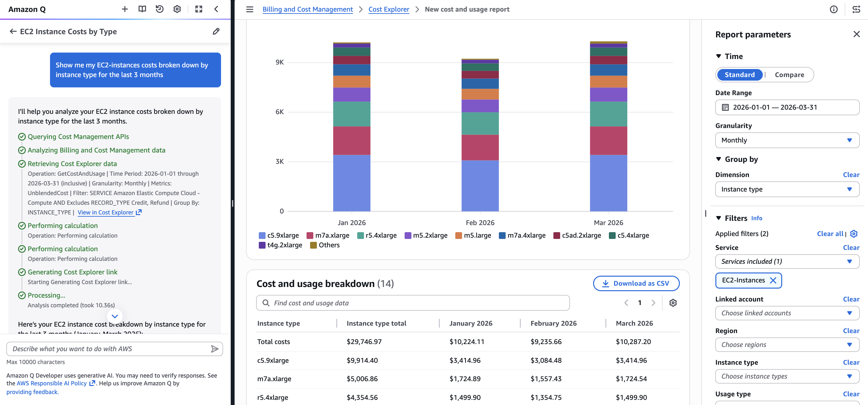Expand the Choose regions dropdown

787,344
